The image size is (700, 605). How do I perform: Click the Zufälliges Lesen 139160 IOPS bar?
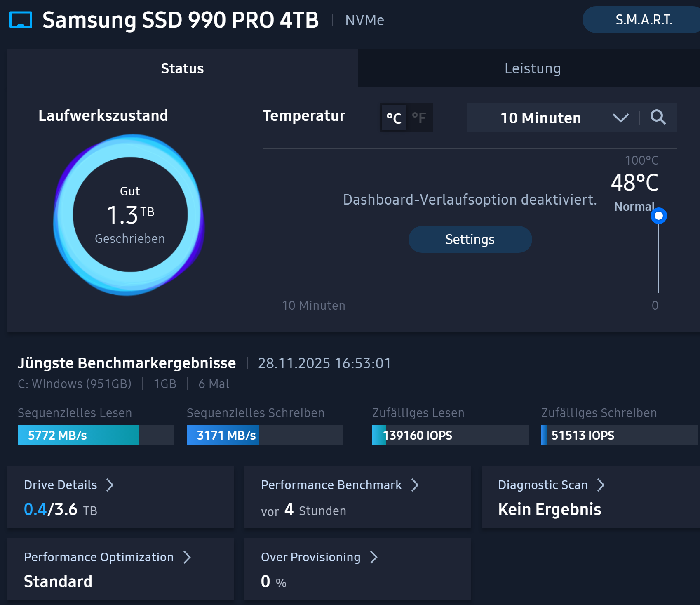pos(450,435)
